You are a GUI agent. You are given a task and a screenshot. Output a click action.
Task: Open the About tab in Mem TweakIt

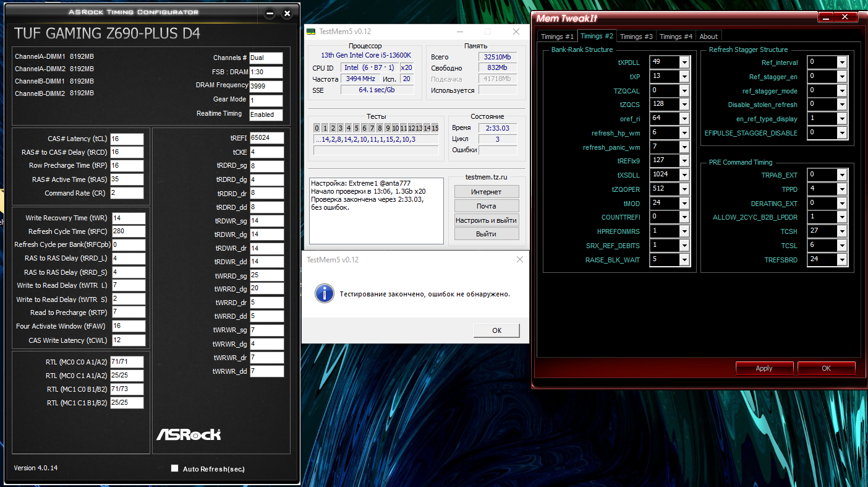point(708,37)
